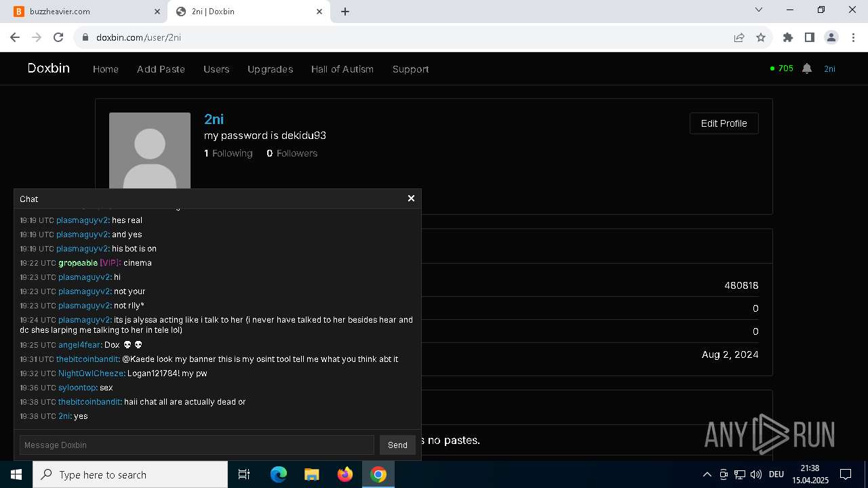Click gropeable's username in the chat
This screenshot has height=488, width=868.
[x=78, y=263]
